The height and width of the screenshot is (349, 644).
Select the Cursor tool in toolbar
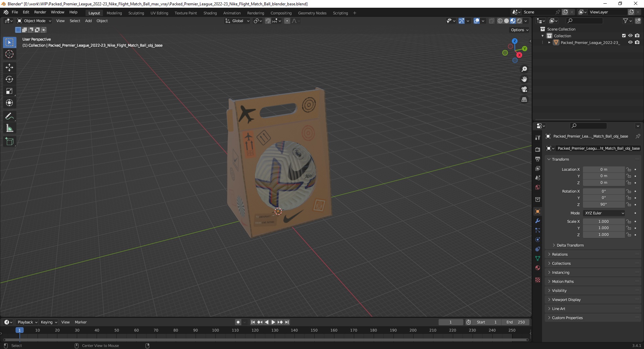tap(9, 54)
